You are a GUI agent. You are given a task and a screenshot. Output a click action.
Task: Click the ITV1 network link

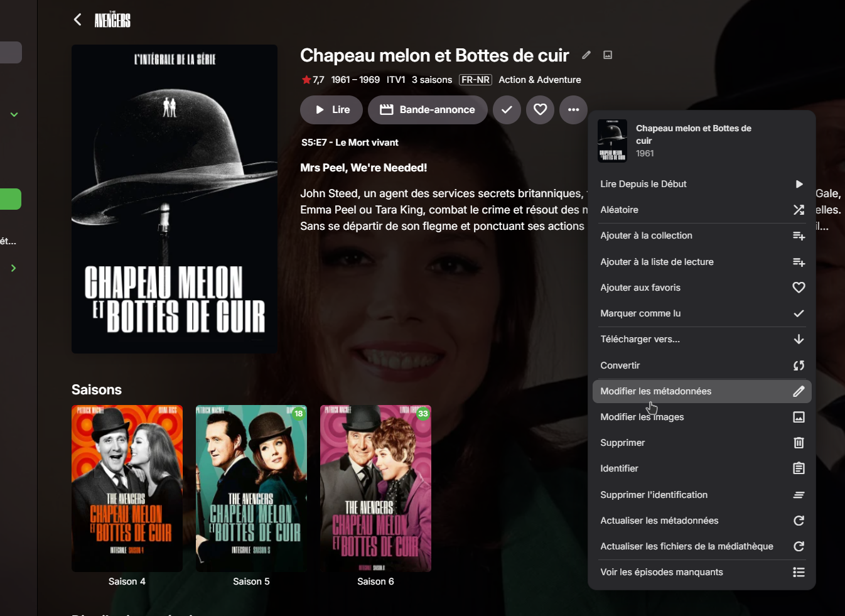(x=396, y=80)
